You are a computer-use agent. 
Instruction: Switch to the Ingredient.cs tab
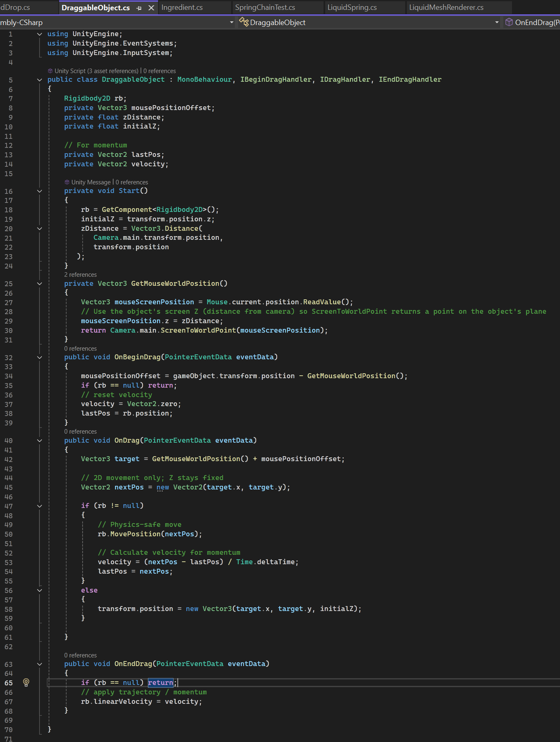pos(182,7)
